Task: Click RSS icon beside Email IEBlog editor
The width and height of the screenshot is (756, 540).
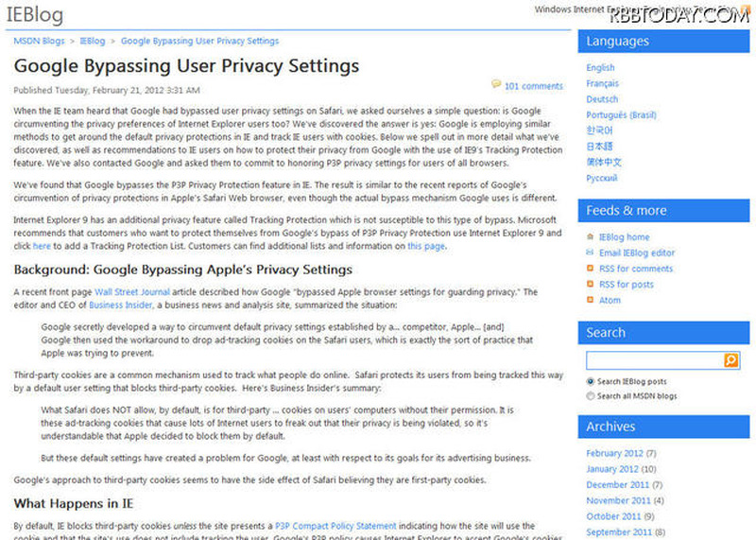Action: point(591,253)
